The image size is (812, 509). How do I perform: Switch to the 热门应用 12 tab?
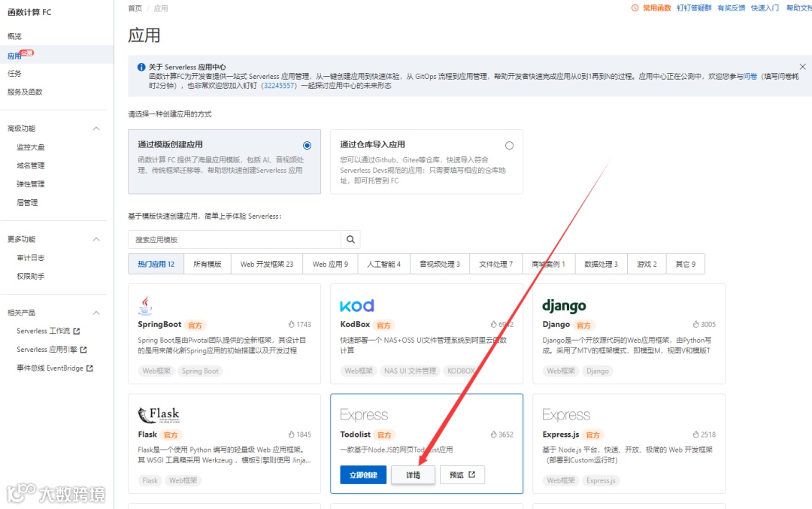(156, 264)
